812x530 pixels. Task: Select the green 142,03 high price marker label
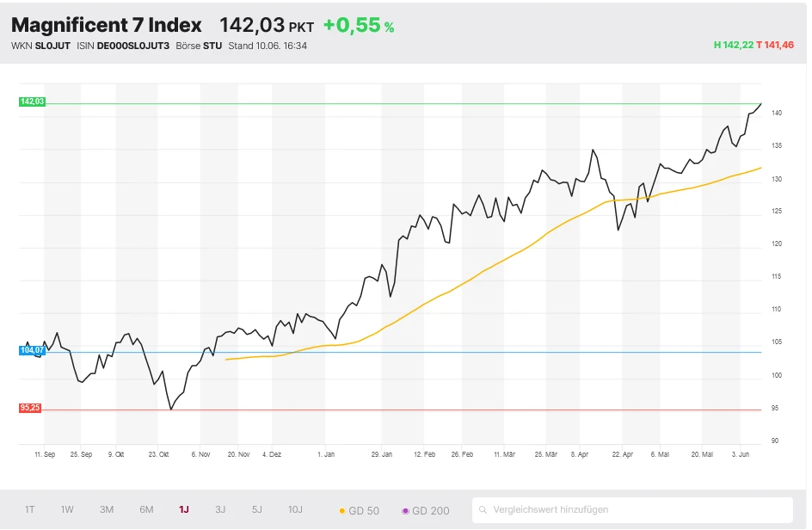tap(30, 101)
